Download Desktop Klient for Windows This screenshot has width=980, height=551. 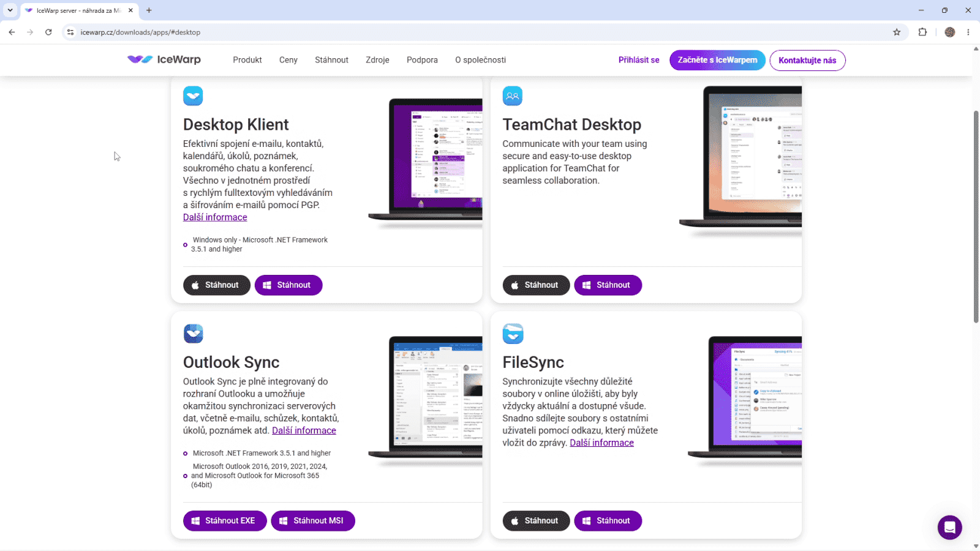[288, 285]
